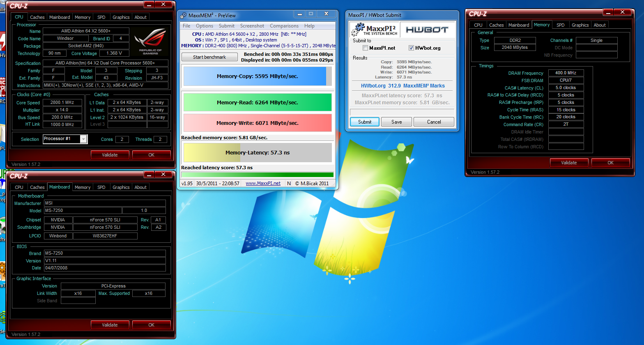This screenshot has height=345, width=644.
Task: Click OK in CPU-Z Mainboard window
Action: (x=152, y=325)
